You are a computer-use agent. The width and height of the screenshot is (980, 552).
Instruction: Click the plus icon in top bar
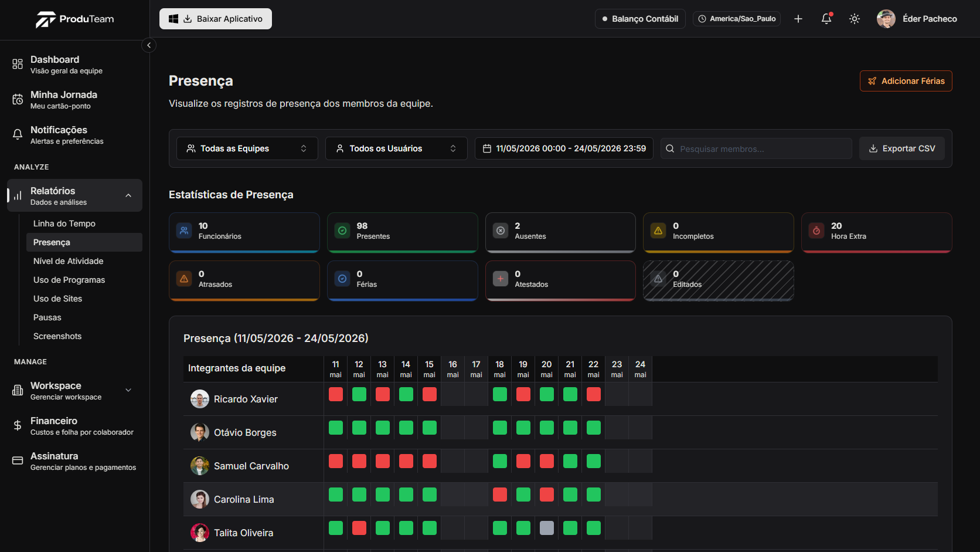coord(798,19)
